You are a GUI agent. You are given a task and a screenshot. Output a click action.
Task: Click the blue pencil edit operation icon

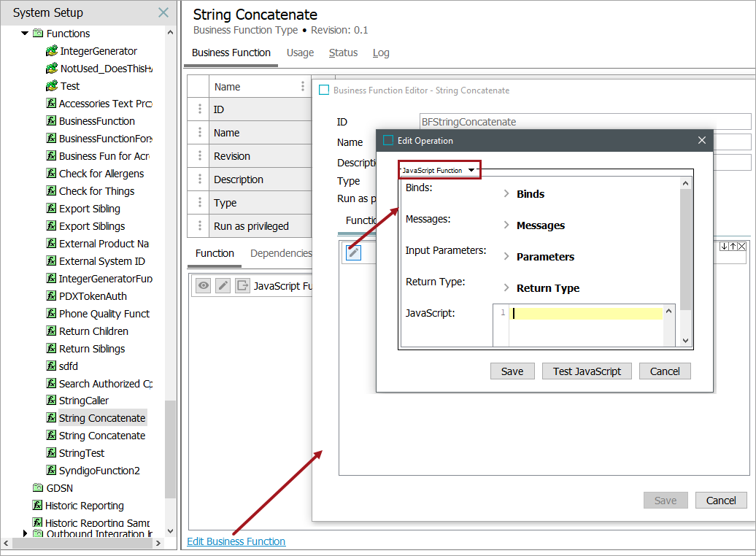point(353,252)
